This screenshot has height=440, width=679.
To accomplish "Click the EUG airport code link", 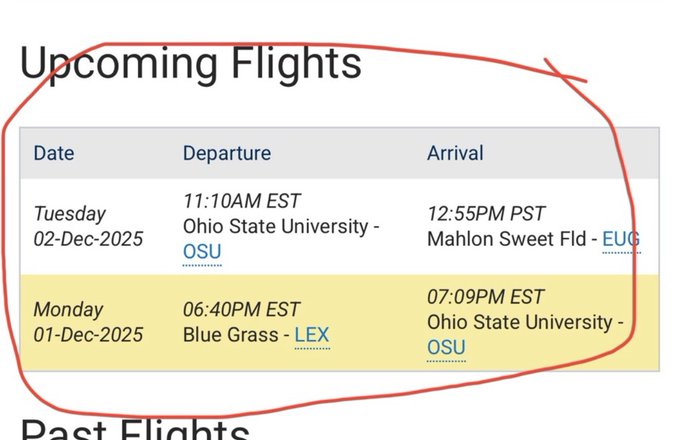I will (x=621, y=239).
